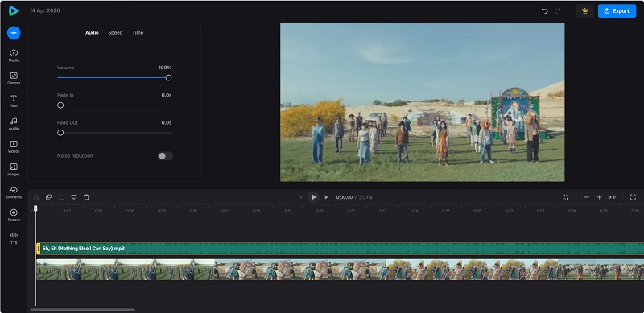
Task: Open the Videos library panel
Action: click(14, 146)
